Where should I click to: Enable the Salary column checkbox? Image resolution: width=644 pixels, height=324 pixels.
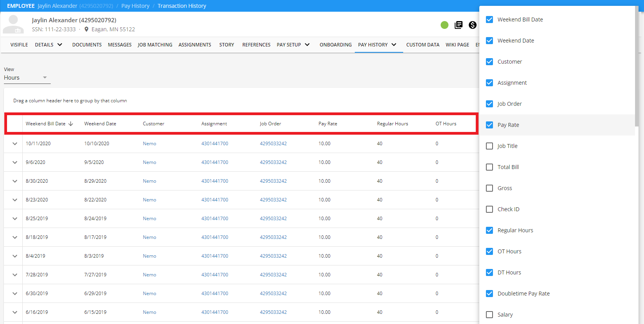(489, 315)
